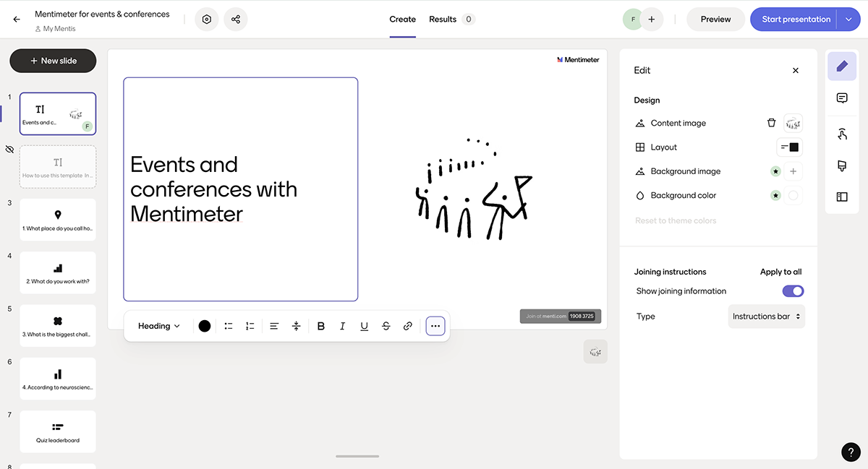Unhide the hidden slide with eye icon

[x=9, y=150]
